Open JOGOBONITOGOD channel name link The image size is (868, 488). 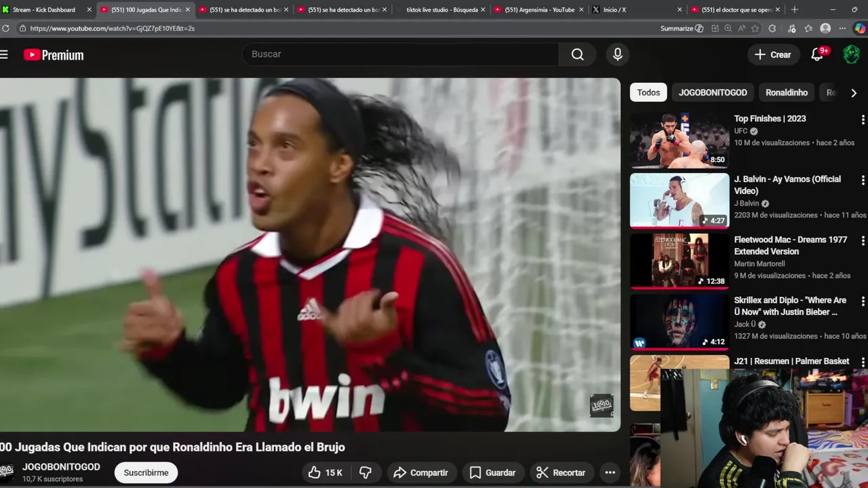(61, 467)
